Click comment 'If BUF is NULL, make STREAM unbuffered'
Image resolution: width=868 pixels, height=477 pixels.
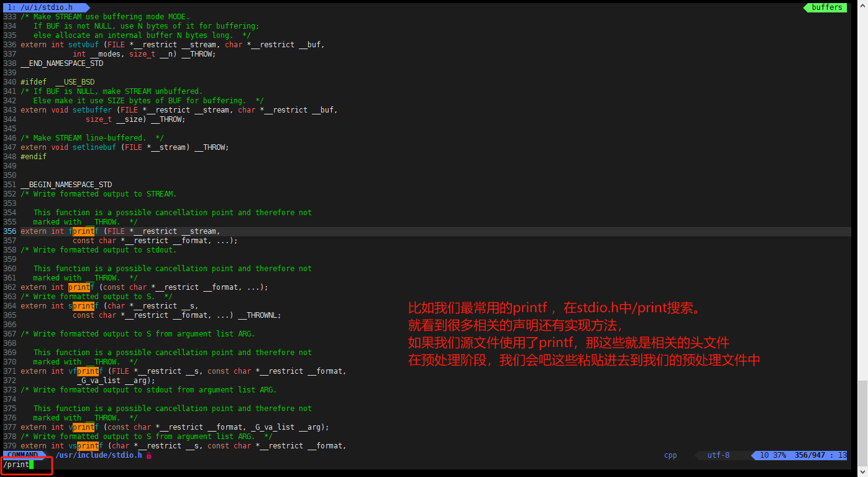click(112, 91)
